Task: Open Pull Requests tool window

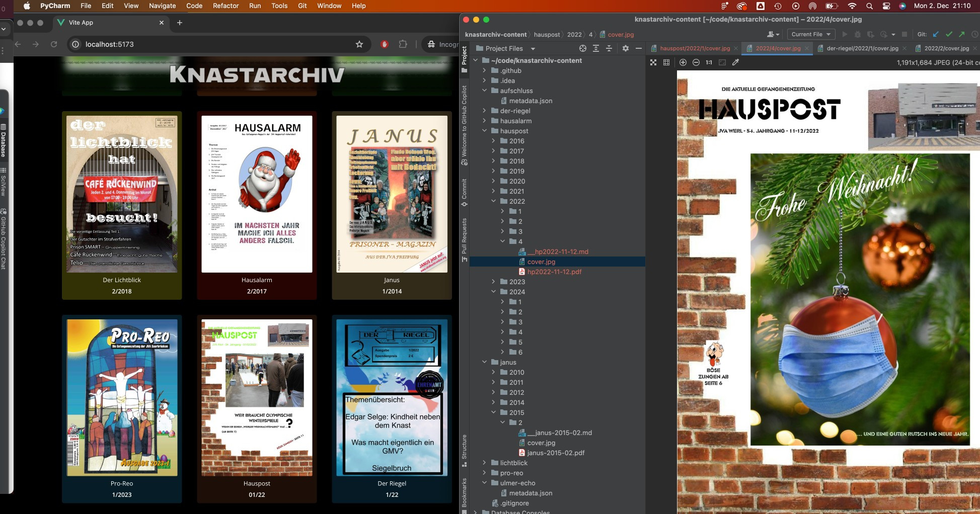Action: pyautogui.click(x=464, y=240)
